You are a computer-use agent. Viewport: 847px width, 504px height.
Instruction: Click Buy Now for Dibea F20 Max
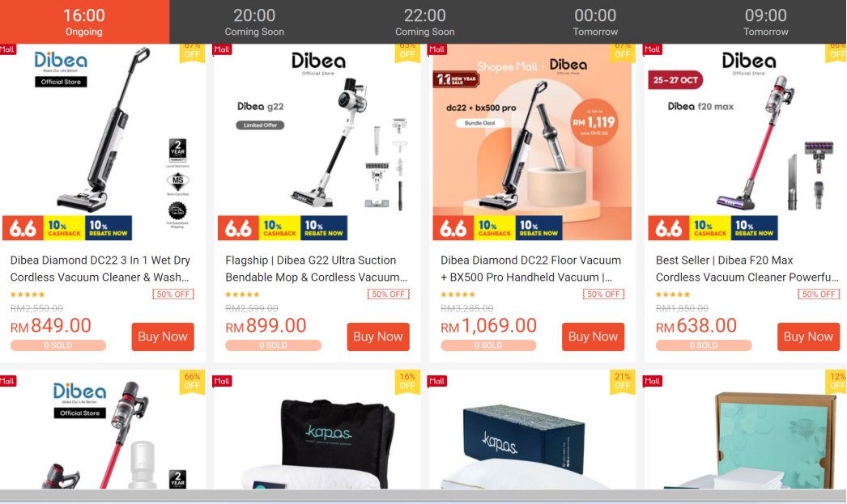click(809, 337)
